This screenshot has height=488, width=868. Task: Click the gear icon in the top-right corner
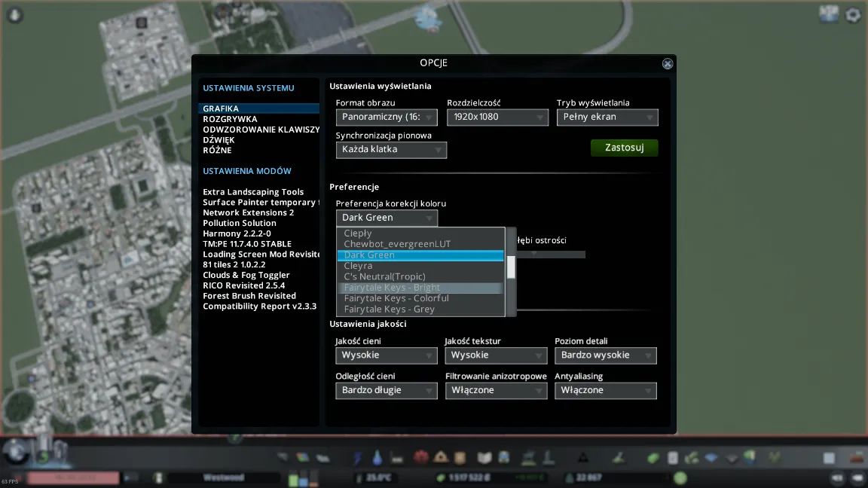click(853, 14)
